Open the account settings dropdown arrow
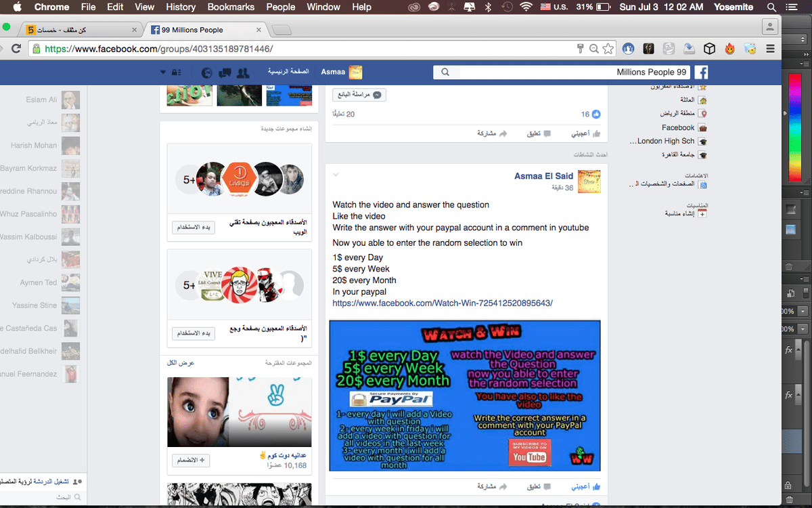The height and width of the screenshot is (508, 812). tap(164, 72)
